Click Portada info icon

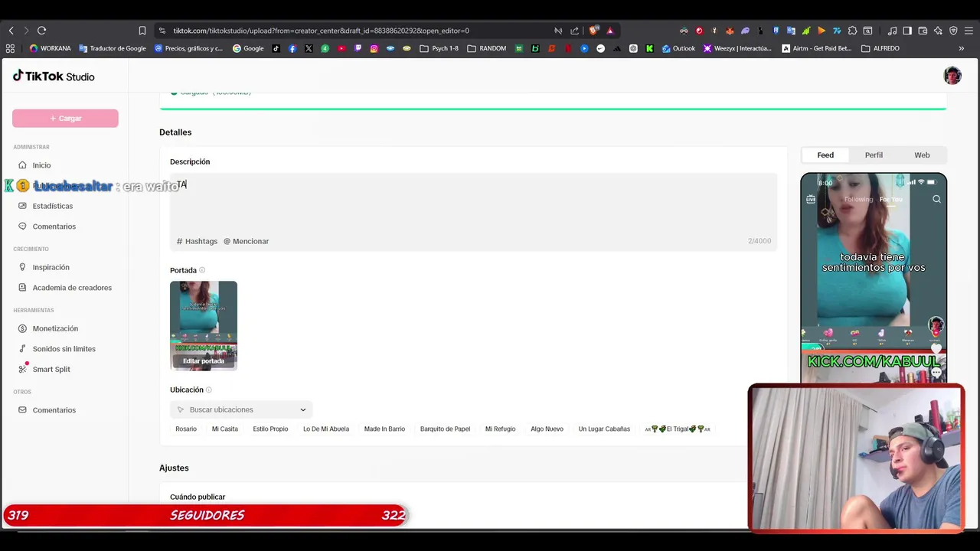[202, 270]
